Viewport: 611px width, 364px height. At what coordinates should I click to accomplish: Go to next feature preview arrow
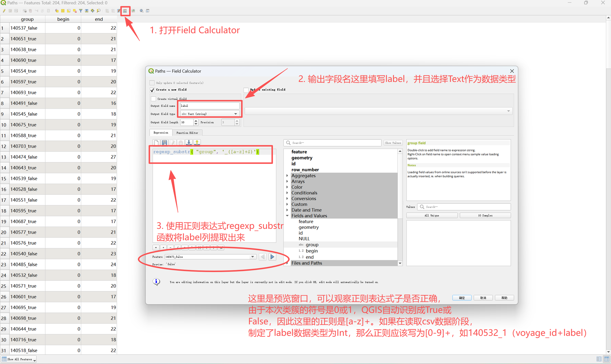click(272, 257)
